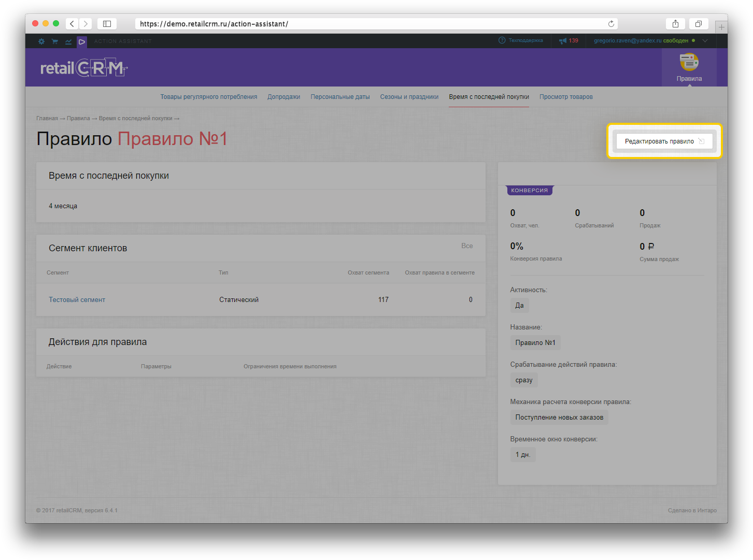Click the сразу trigger value
This screenshot has width=753, height=560.
tap(524, 380)
